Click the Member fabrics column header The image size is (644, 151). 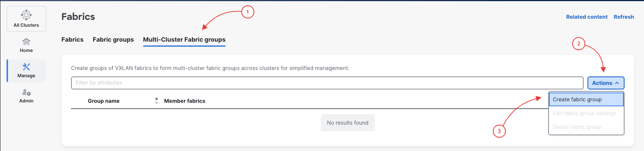[x=185, y=101]
